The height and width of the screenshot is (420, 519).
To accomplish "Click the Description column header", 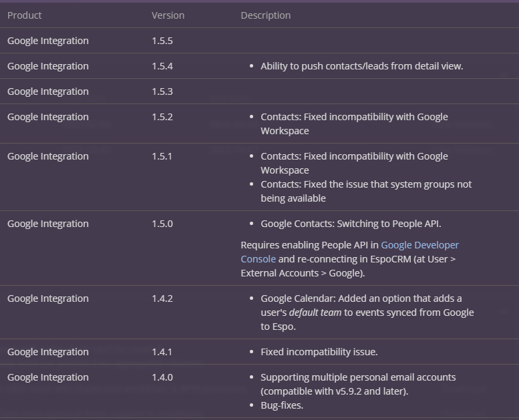I will (x=265, y=15).
